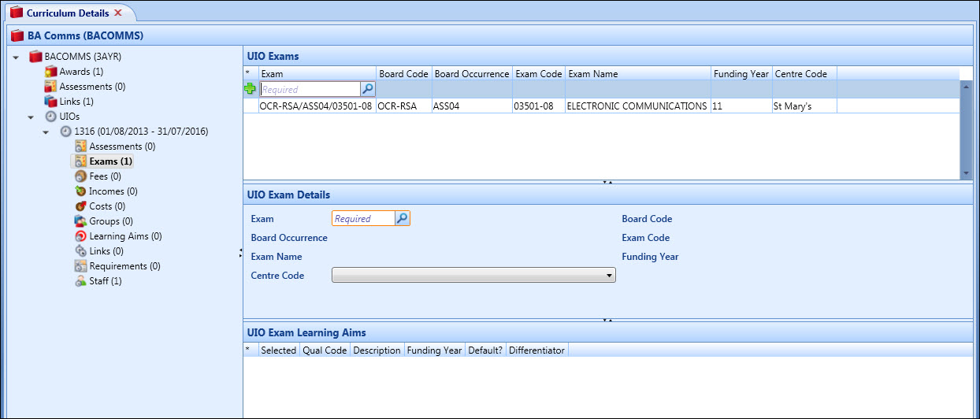Click the Exam input in the grid's new row
Viewport: 980px width, 419px height.
310,89
